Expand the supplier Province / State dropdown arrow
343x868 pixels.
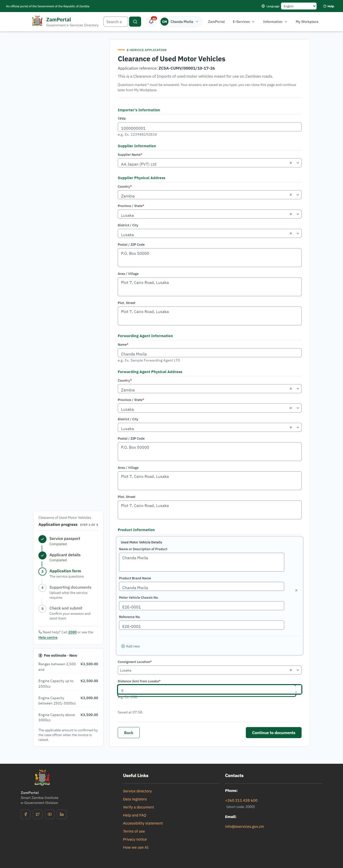pyautogui.click(x=298, y=214)
